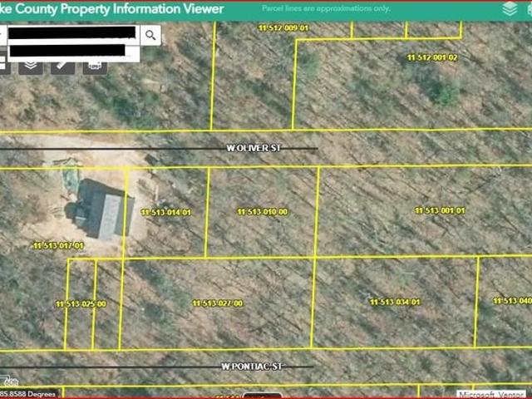
Task: Open the layer list in header
Action: [510, 9]
